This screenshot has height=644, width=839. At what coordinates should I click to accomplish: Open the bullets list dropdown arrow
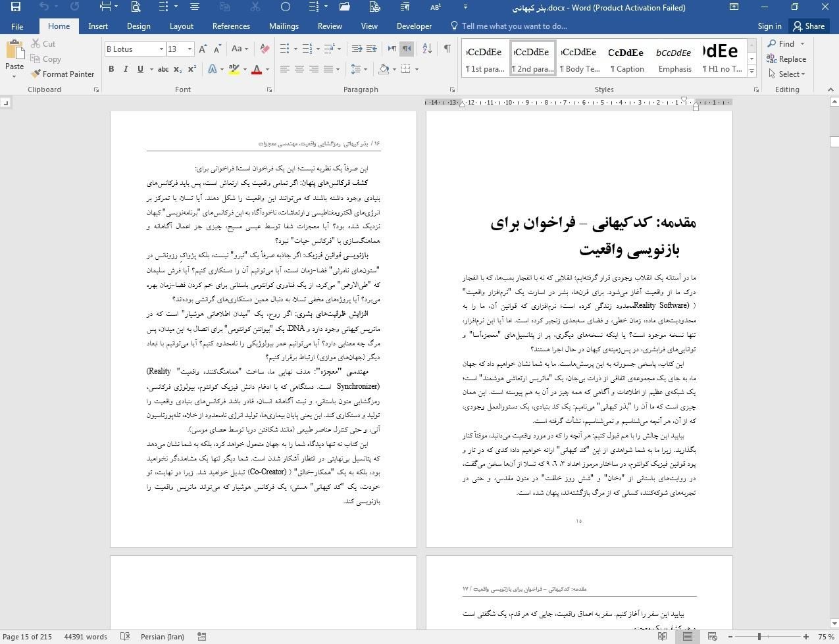coord(295,49)
